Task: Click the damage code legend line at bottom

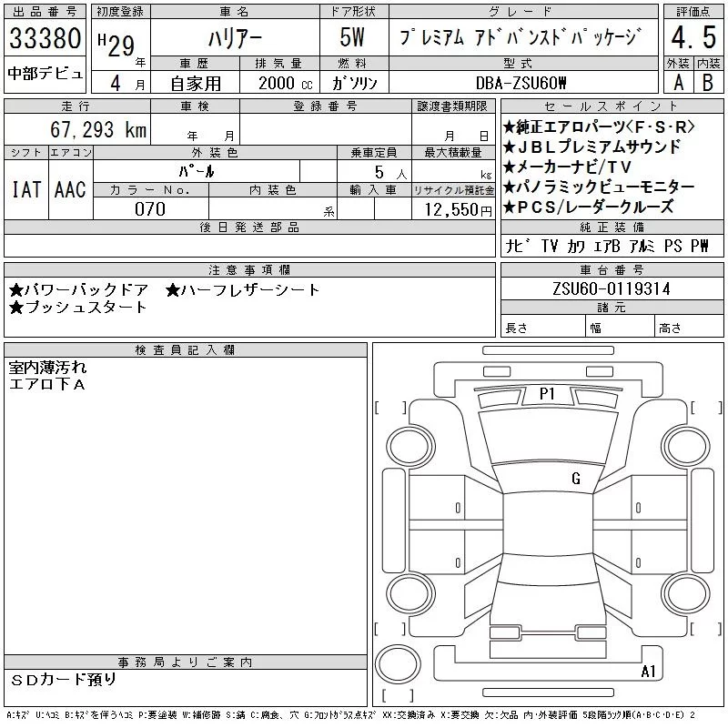Action: (x=351, y=715)
